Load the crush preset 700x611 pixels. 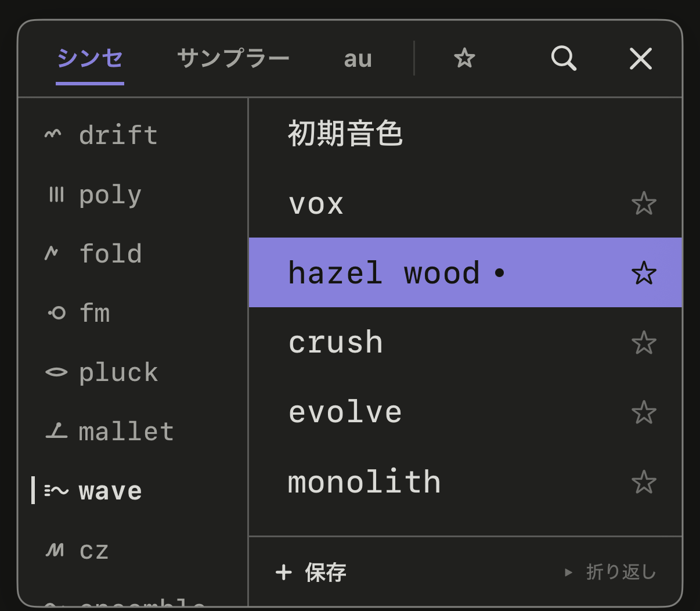pos(465,343)
